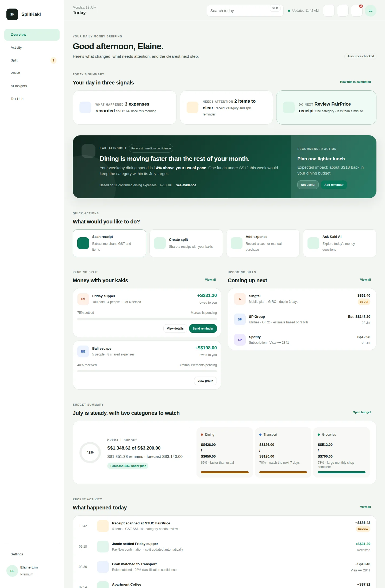Click the FS Friday supper avatar
Image resolution: width=385 pixels, height=588 pixels.
[83, 299]
